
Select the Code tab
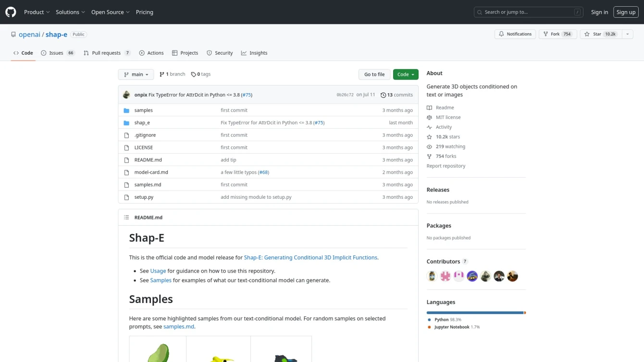(23, 53)
